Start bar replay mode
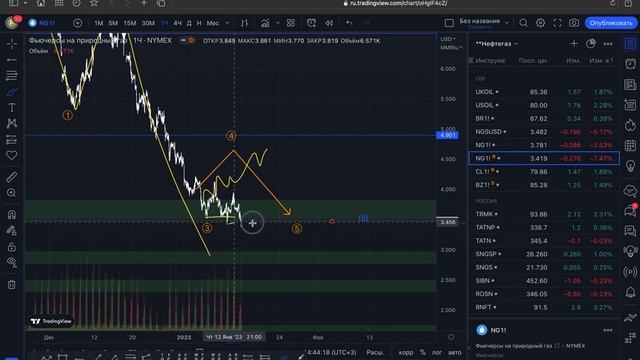Image resolution: width=640 pixels, height=360 pixels. 329,23
